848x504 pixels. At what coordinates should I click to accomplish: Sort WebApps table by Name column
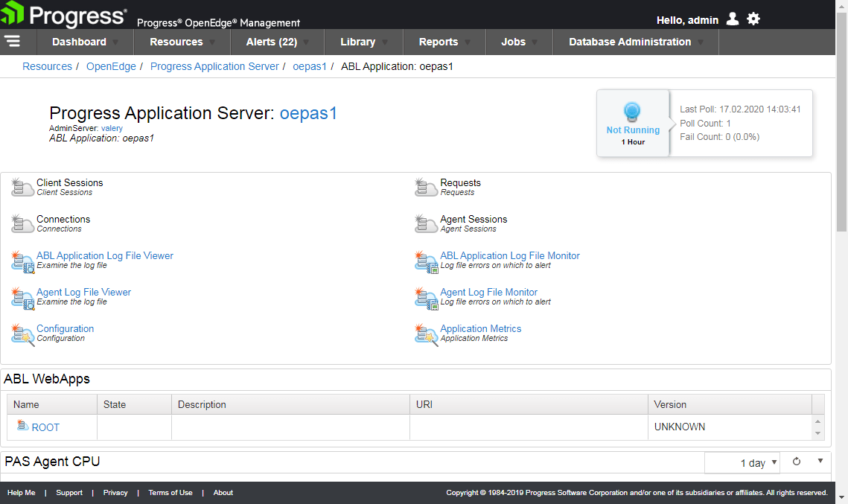52,404
